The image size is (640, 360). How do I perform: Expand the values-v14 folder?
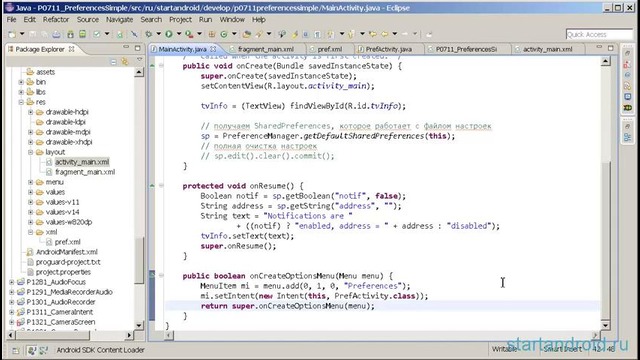tap(31, 212)
